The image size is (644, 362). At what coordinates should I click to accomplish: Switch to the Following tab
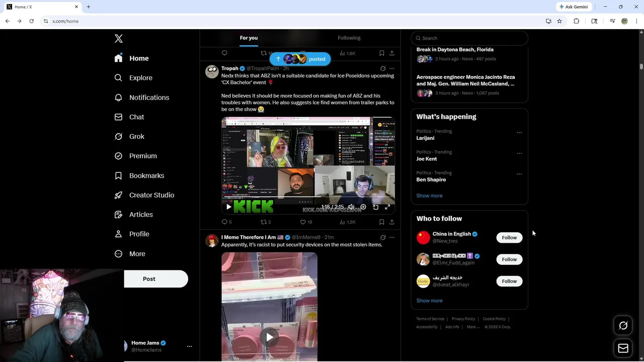[349, 38]
